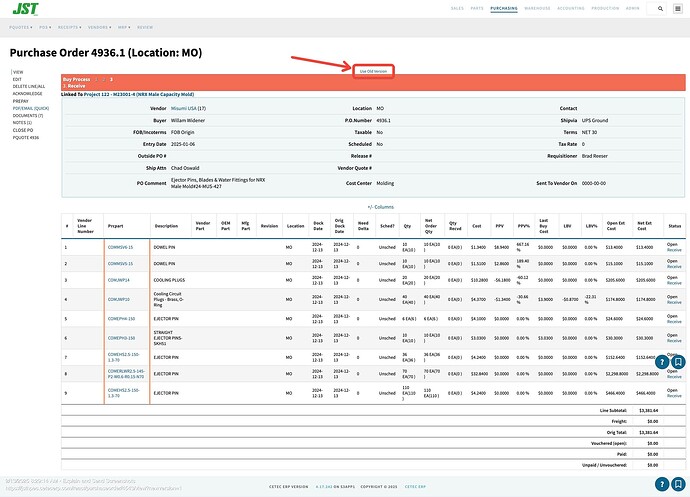The image size is (690, 497).
Task: Open the ADMIN module
Action: [632, 8]
